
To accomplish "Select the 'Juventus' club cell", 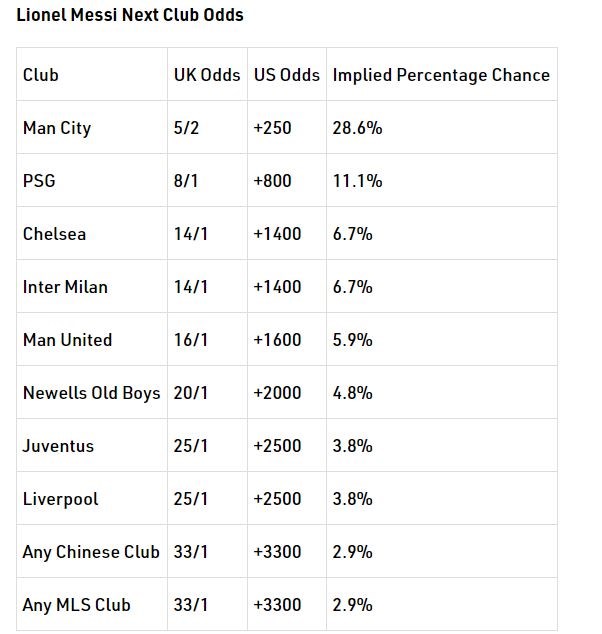I will pos(58,446).
